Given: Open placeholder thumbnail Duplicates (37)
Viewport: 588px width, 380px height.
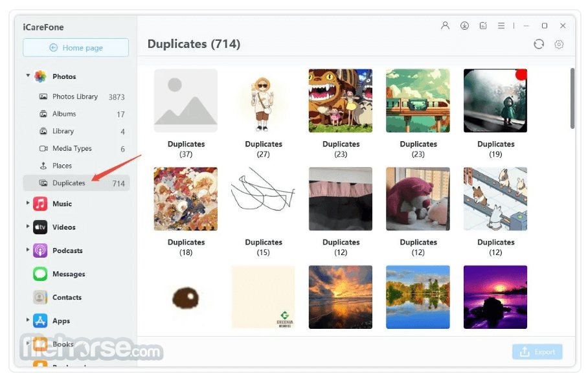Looking at the screenshot, I should [x=186, y=100].
